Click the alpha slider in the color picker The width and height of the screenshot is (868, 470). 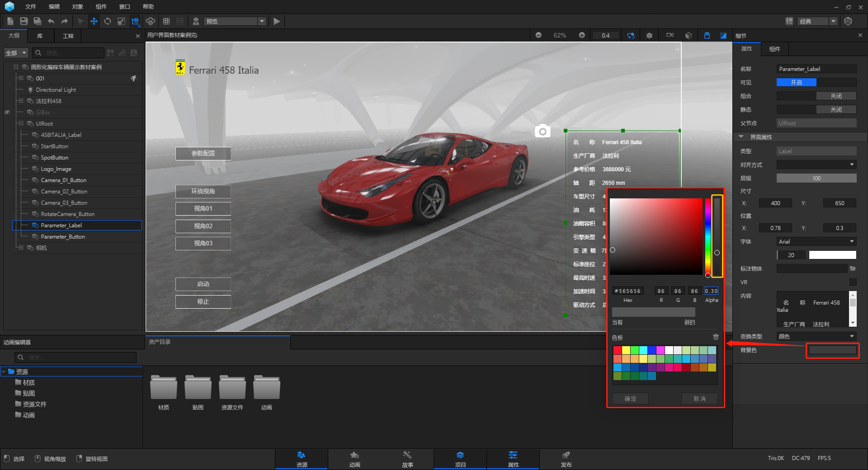[x=717, y=236]
